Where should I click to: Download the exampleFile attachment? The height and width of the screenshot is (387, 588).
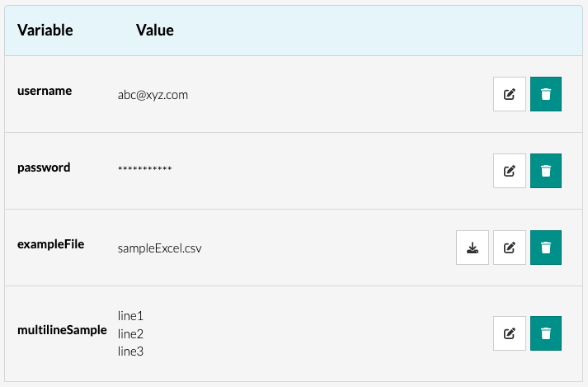pos(473,248)
